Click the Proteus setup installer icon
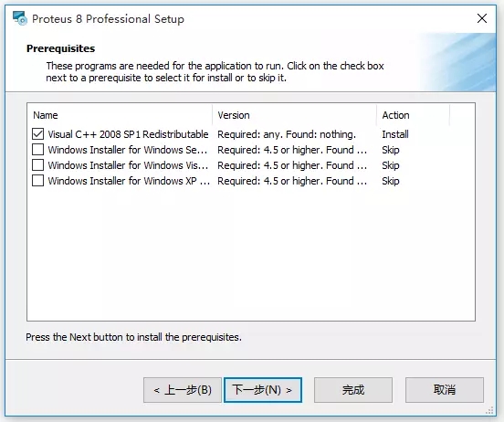504x422 pixels. point(19,18)
